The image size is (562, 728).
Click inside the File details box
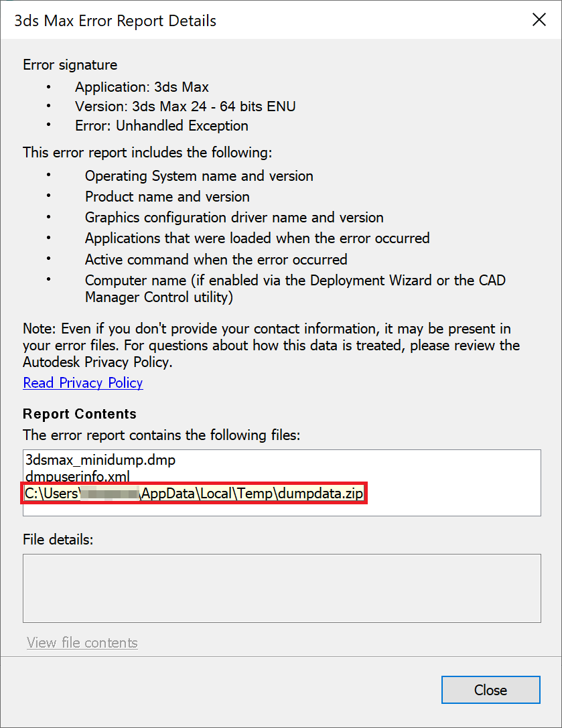click(281, 588)
